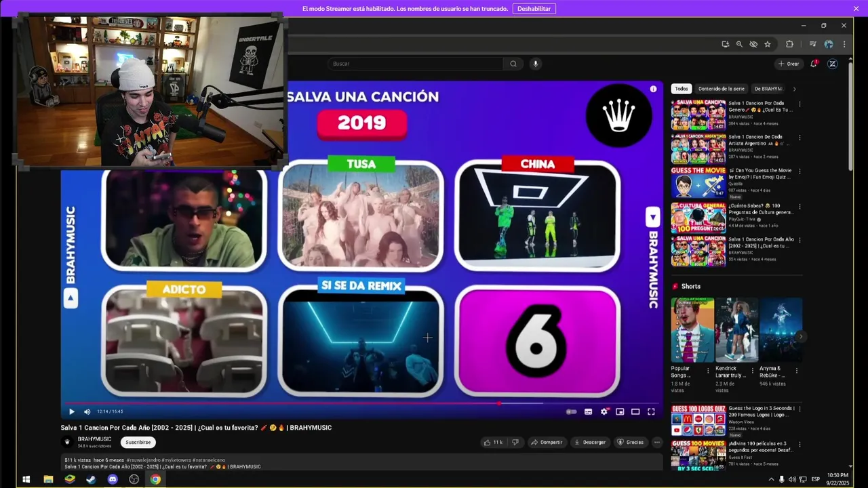Open YouTube notifications bell

(814, 64)
